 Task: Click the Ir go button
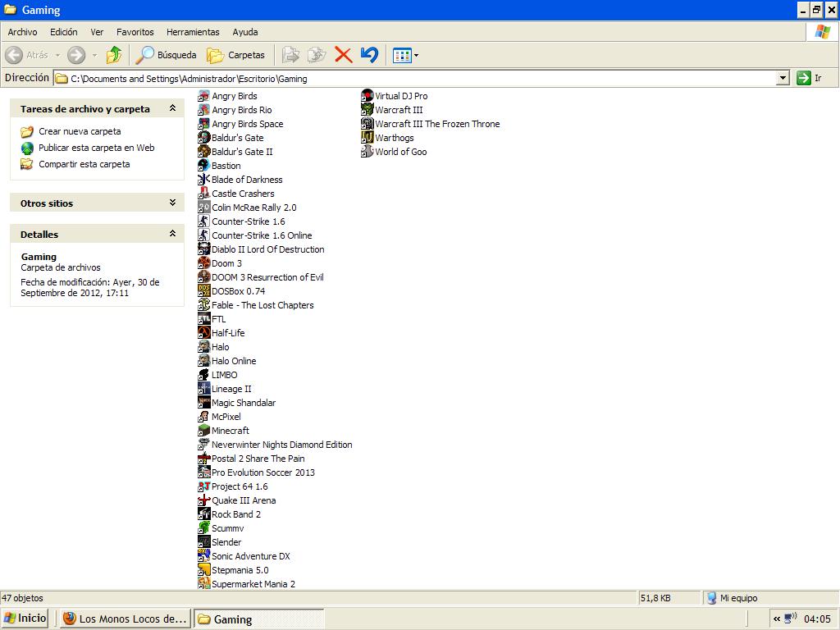coord(810,78)
